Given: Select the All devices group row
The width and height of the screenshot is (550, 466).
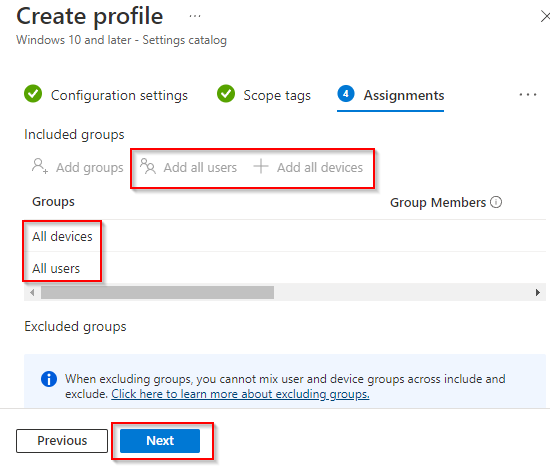Looking at the screenshot, I should pyautogui.click(x=285, y=236).
